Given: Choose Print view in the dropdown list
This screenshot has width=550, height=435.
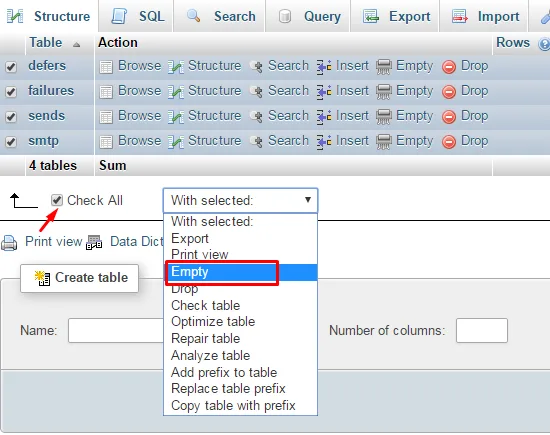Looking at the screenshot, I should tap(241, 255).
